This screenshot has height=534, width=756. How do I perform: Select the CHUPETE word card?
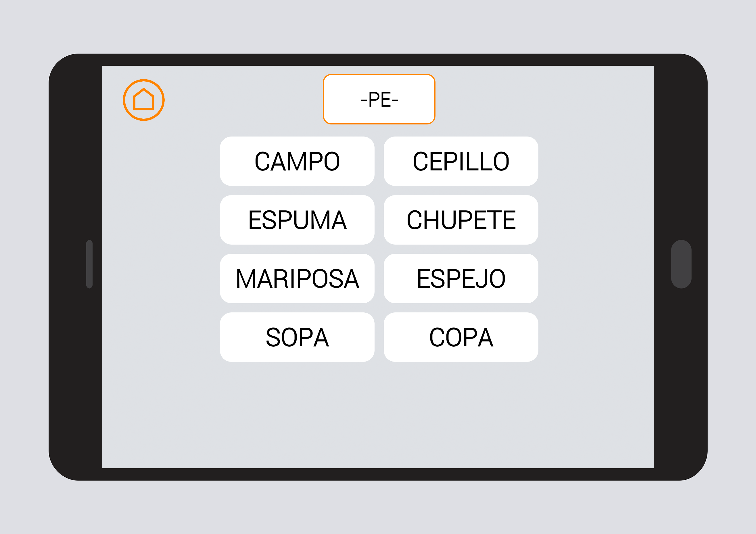(461, 220)
